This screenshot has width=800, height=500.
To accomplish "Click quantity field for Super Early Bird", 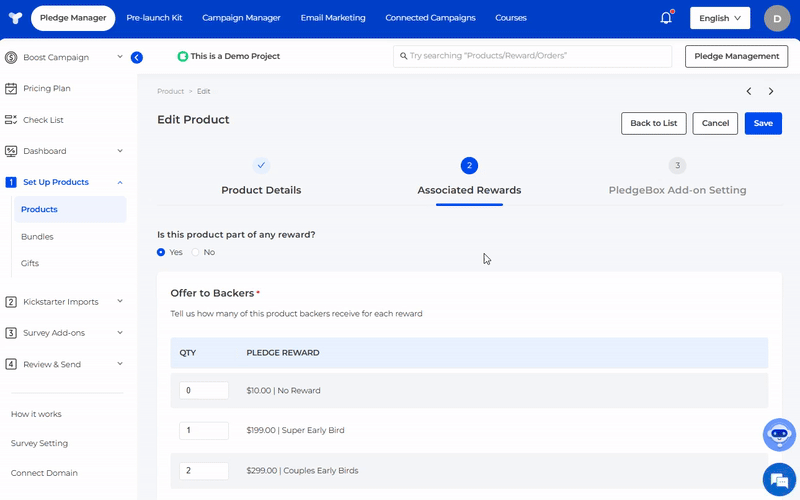I will (204, 430).
